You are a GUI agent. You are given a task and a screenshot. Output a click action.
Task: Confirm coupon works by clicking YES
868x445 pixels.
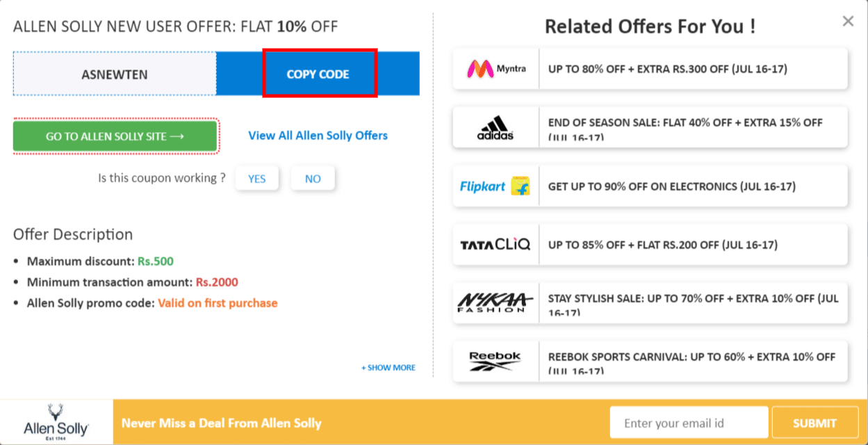click(256, 178)
